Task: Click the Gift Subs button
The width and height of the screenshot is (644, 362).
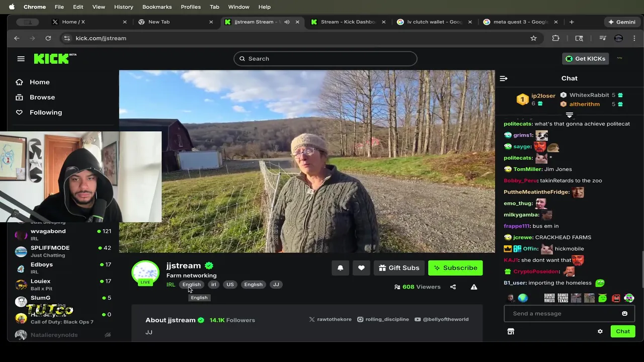Action: (x=399, y=268)
